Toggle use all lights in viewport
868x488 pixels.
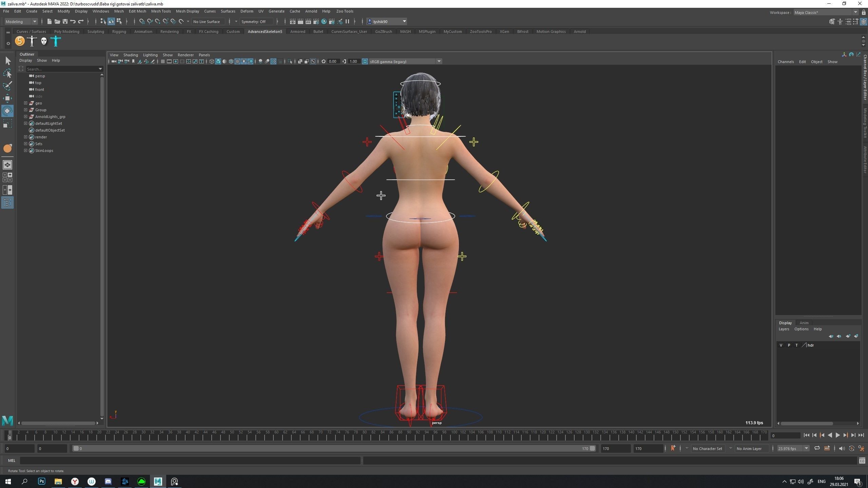(x=244, y=61)
